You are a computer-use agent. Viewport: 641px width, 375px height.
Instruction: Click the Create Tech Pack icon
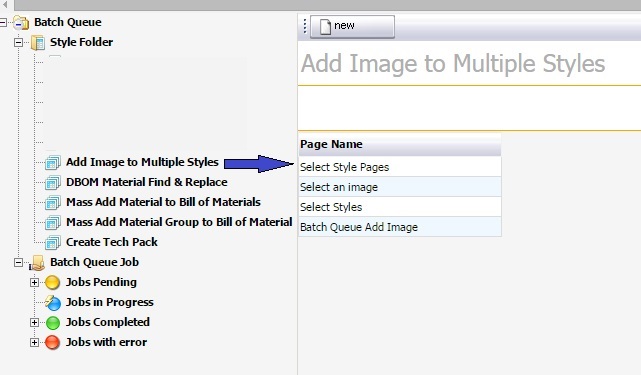point(53,243)
